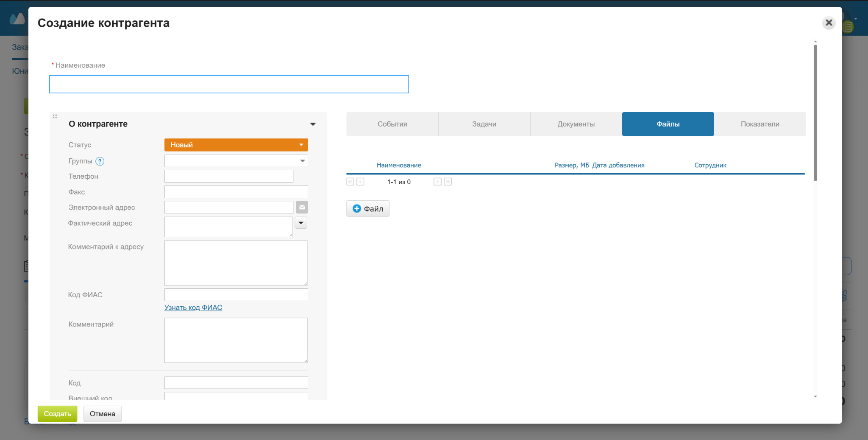Screen dimensions: 868x440
Task: Click the dialog vertical scrollbar thumb
Action: tap(815, 113)
